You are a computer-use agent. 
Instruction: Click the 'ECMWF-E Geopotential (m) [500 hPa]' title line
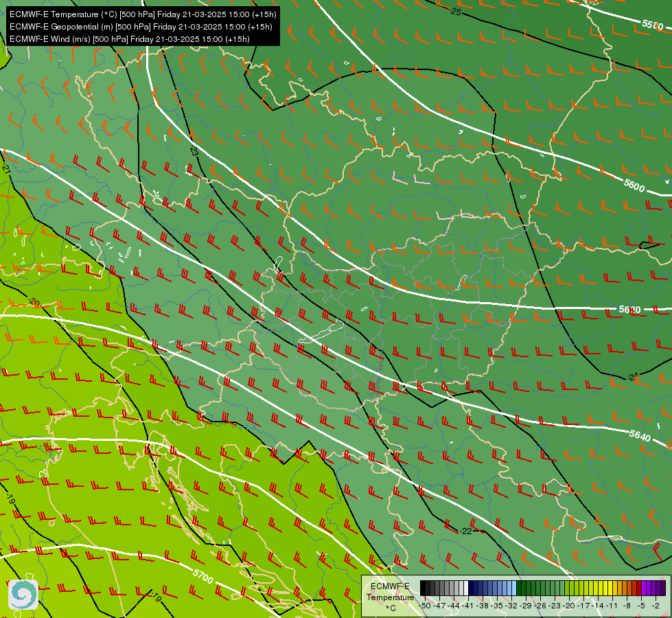point(141,27)
